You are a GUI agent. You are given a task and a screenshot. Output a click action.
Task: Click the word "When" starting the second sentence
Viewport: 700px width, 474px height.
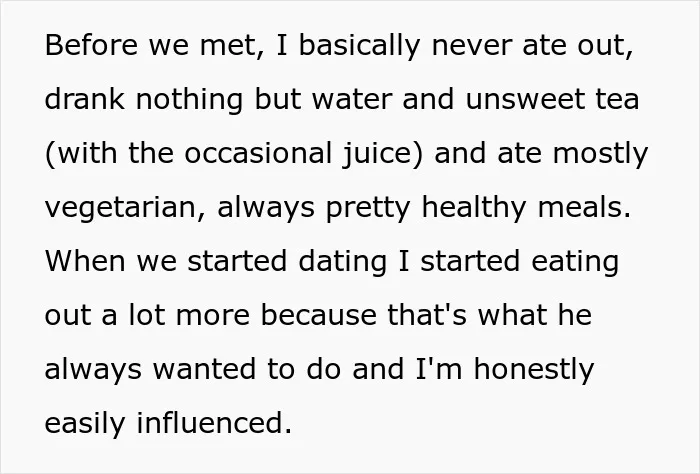pyautogui.click(x=85, y=261)
